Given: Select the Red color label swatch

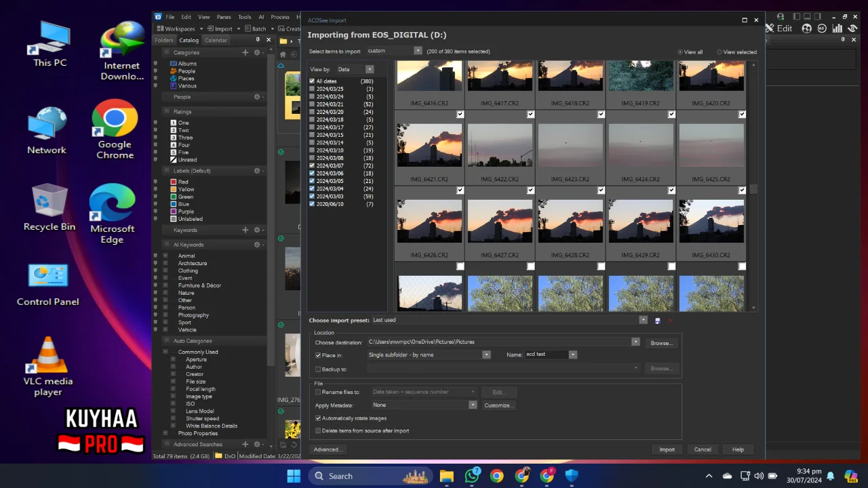Looking at the screenshot, I should pyautogui.click(x=174, y=182).
